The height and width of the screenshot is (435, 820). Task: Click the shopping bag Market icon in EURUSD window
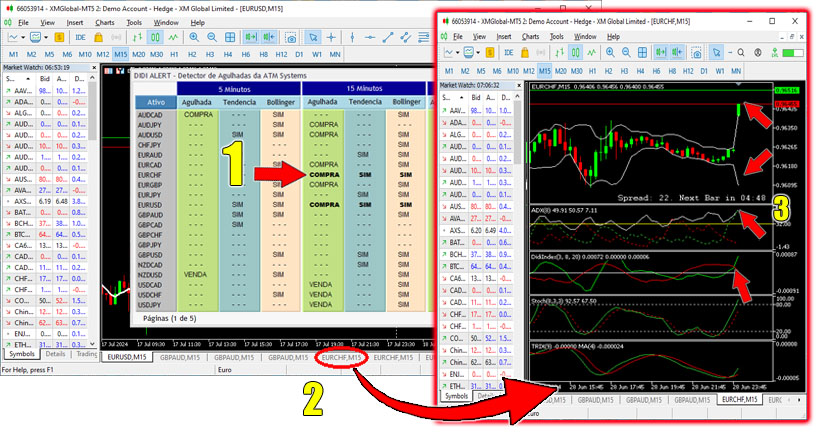point(98,37)
